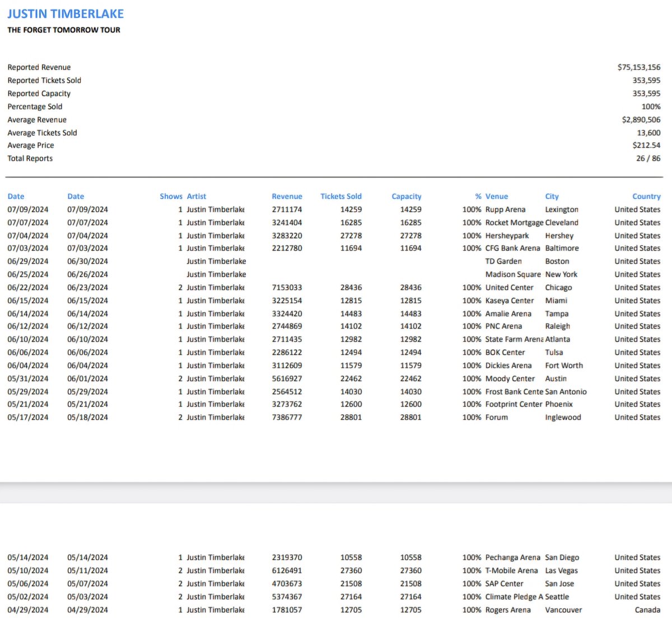Click the Dickies Arena venue cell
The image size is (672, 624).
508,365
